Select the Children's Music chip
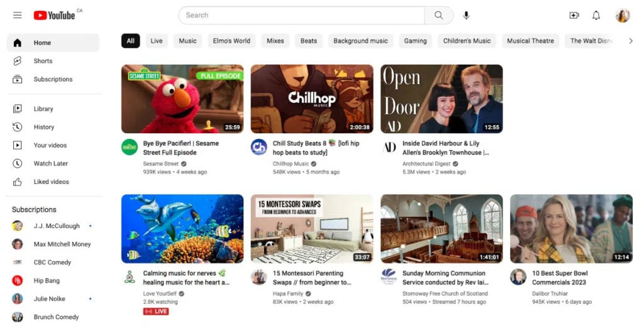Viewport: 644px width, 331px height. 467,41
